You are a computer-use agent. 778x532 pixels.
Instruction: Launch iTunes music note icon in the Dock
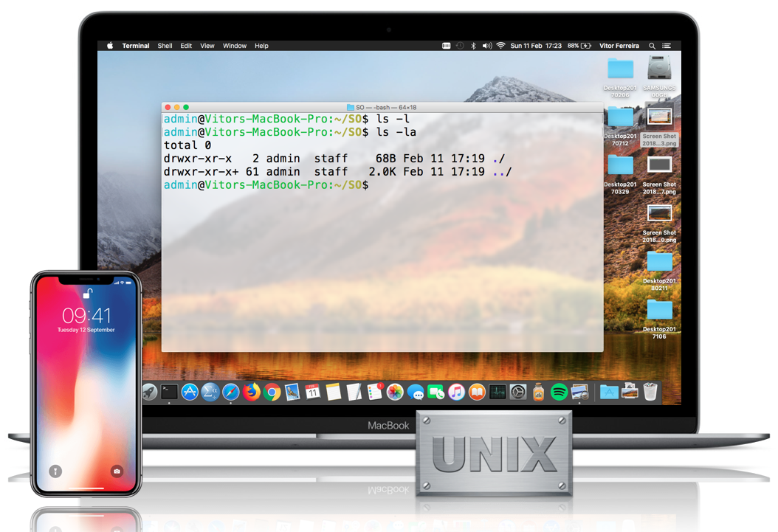pos(456,393)
